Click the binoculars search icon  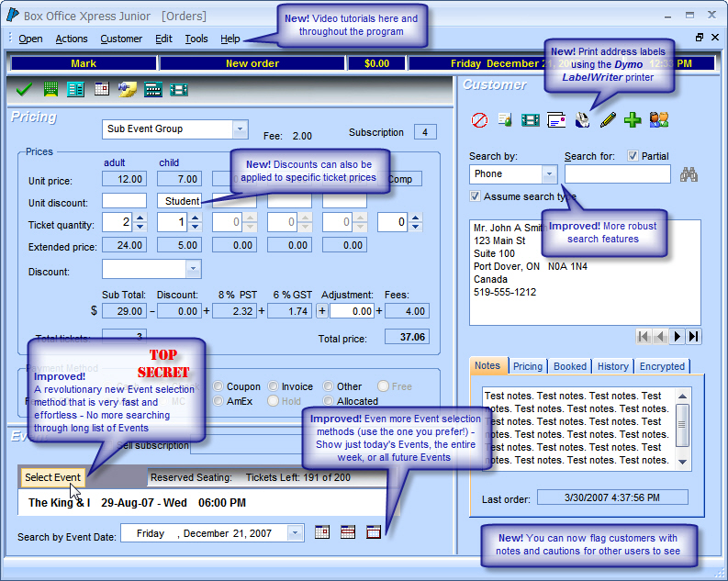point(689,173)
